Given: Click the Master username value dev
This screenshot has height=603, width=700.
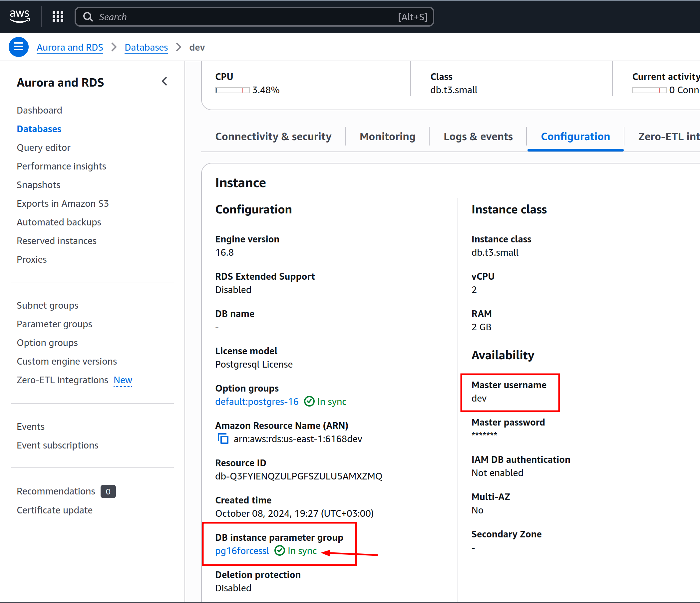Looking at the screenshot, I should pyautogui.click(x=479, y=398).
